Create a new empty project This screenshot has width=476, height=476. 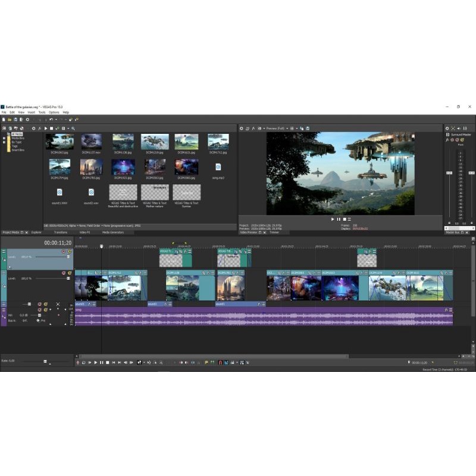(4, 120)
